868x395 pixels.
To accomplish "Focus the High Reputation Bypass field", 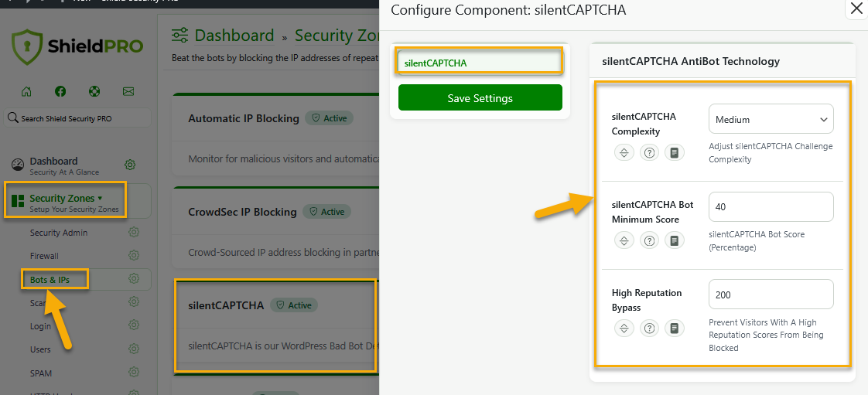I will pyautogui.click(x=771, y=295).
